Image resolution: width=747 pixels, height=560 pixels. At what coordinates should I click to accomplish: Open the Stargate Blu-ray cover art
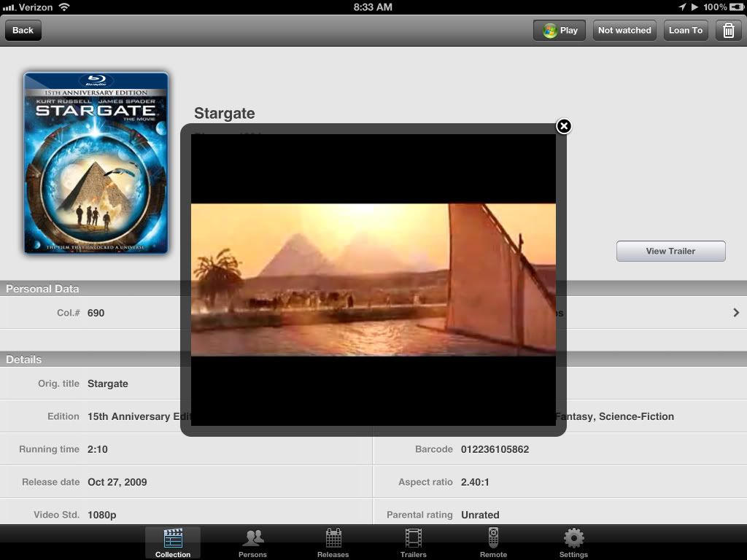[x=96, y=163]
